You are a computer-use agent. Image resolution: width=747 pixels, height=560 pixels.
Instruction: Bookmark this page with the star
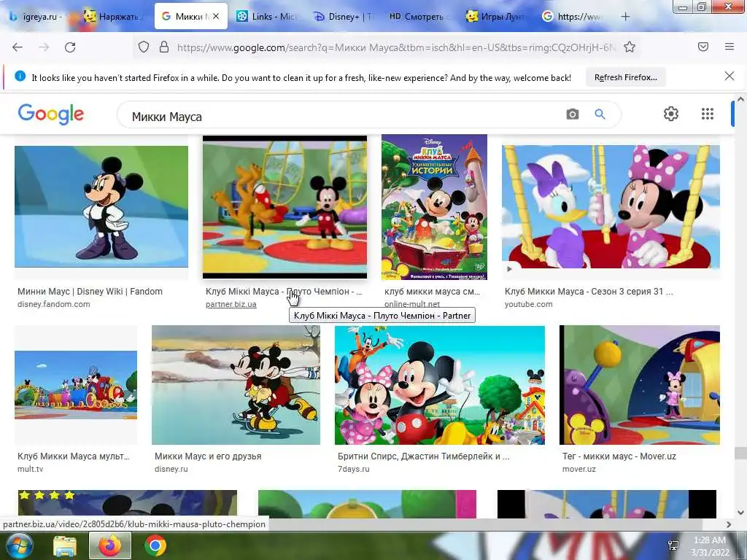[x=630, y=47]
